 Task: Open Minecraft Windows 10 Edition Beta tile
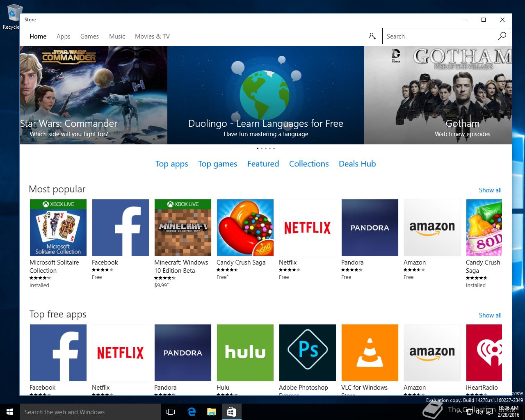pos(183,228)
